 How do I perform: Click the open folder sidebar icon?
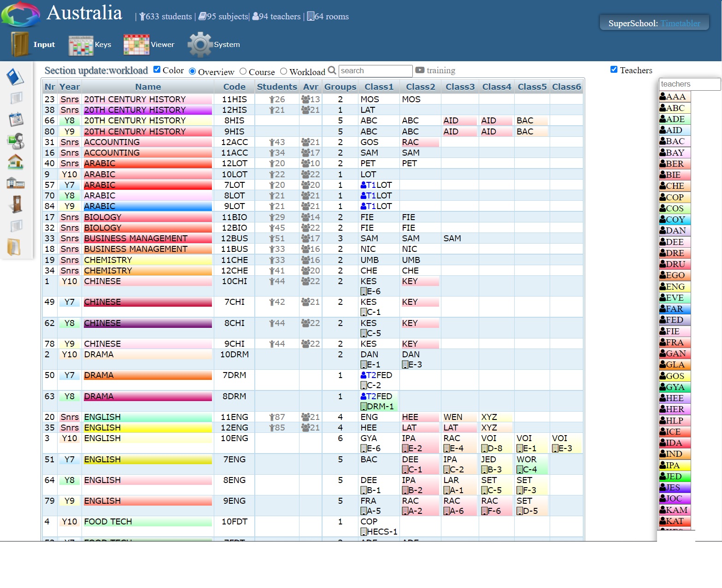coord(14,247)
